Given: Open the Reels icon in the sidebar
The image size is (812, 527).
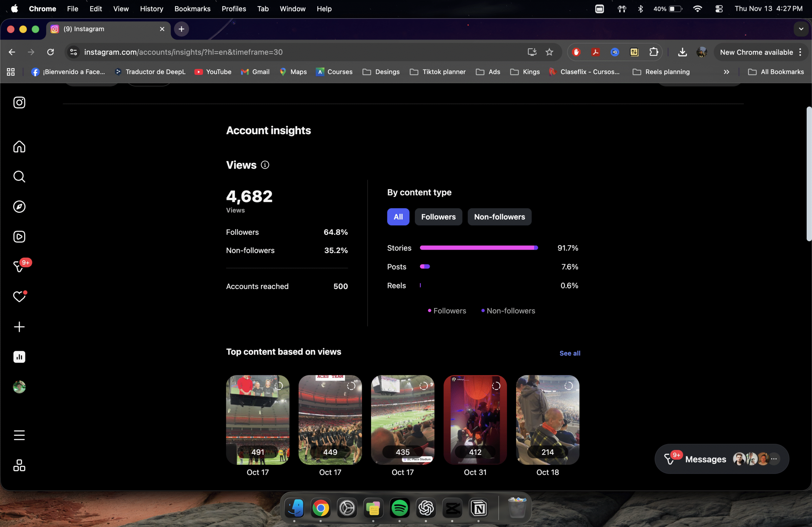Looking at the screenshot, I should coord(19,237).
